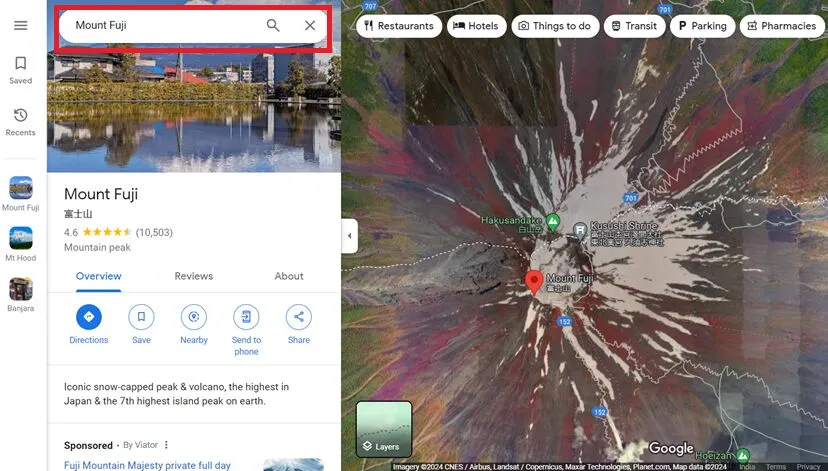Open the Recents history sidebar item
The image size is (828, 471).
tap(21, 122)
